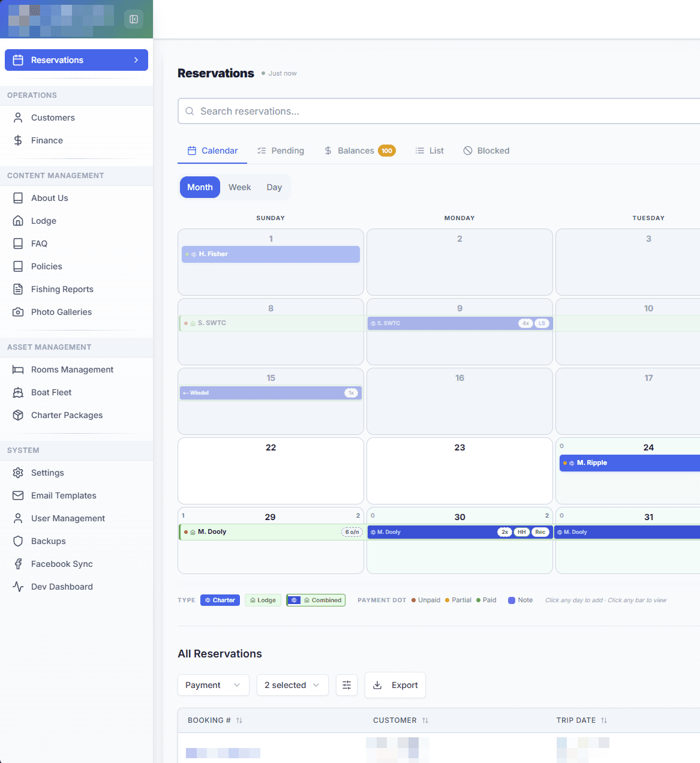
Task: Open Charter Packages under Asset Management
Action: [x=66, y=415]
